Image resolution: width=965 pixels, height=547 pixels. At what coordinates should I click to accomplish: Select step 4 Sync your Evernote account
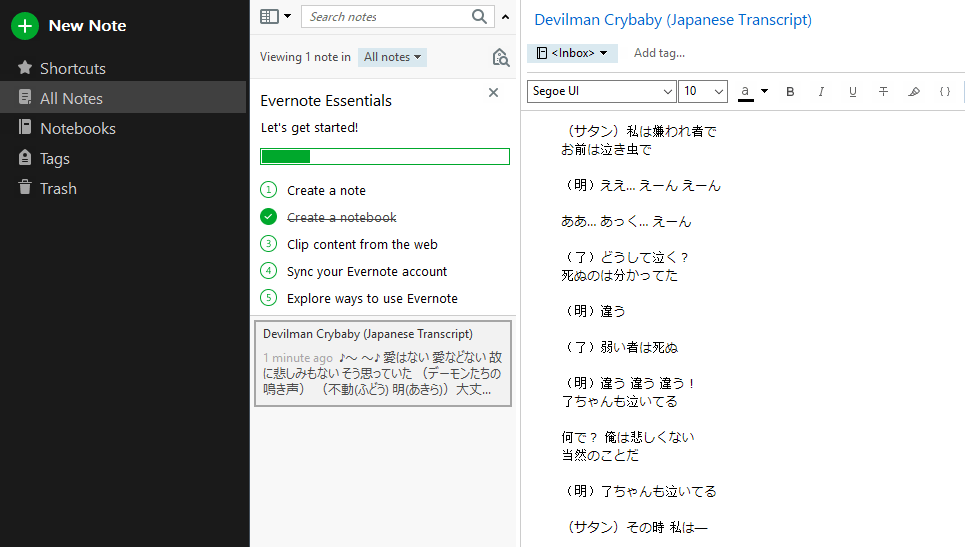(x=367, y=271)
